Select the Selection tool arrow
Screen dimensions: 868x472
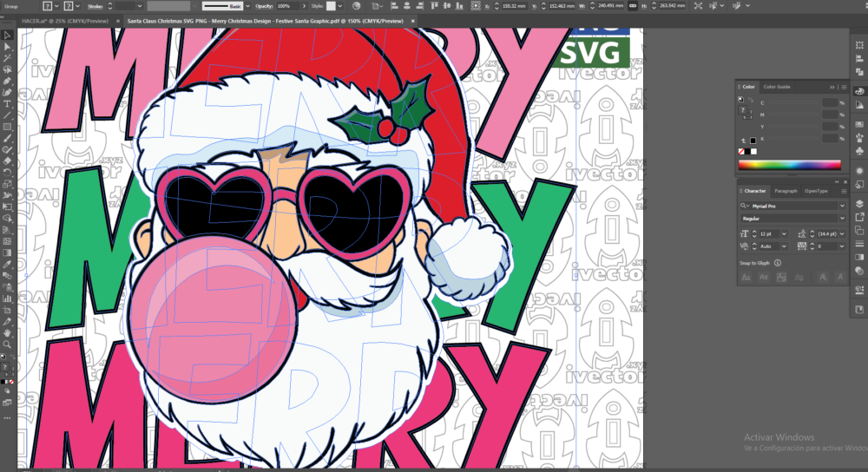pos(7,35)
